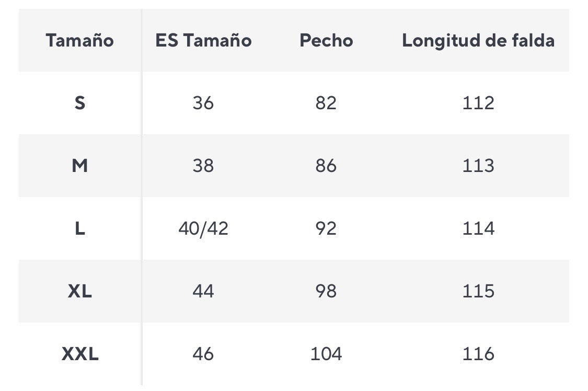The height and width of the screenshot is (391, 588).
Task: Click chest measurement 92
Action: tap(326, 228)
